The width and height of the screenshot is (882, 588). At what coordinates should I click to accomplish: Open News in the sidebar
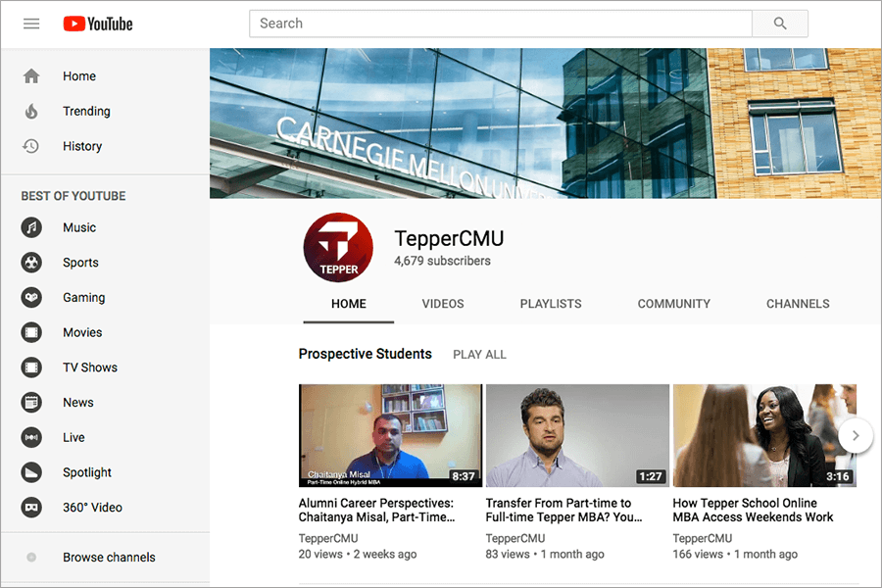point(78,403)
